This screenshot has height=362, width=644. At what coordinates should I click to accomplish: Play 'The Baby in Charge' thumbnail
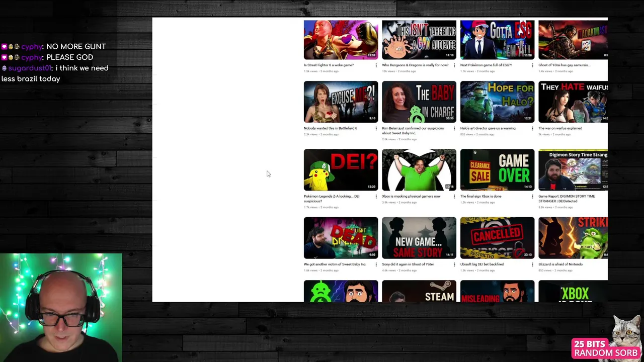tap(419, 102)
